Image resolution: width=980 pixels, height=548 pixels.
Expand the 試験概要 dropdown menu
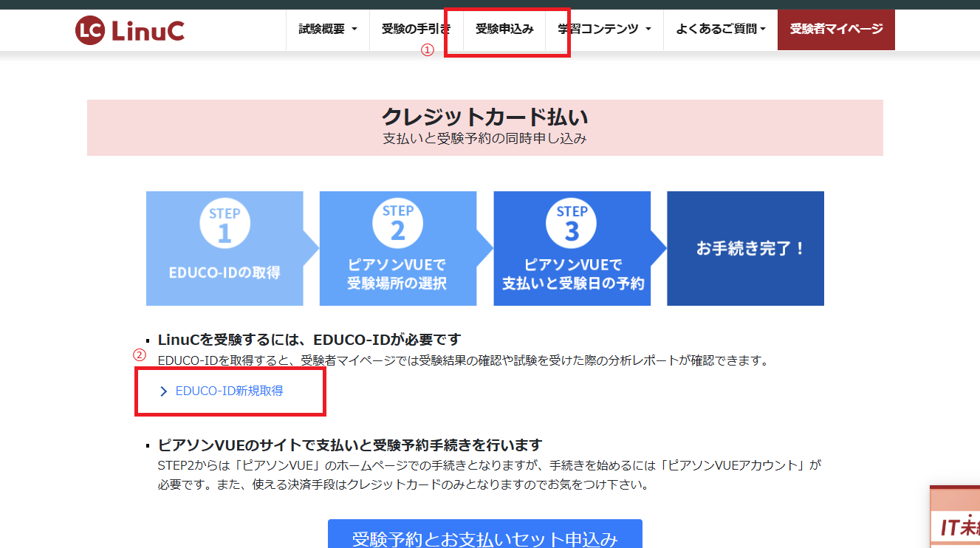[x=327, y=30]
